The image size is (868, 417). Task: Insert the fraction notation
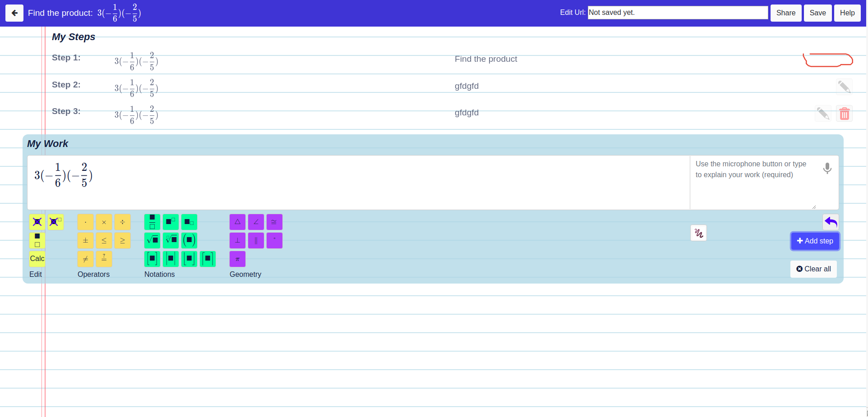click(x=152, y=222)
